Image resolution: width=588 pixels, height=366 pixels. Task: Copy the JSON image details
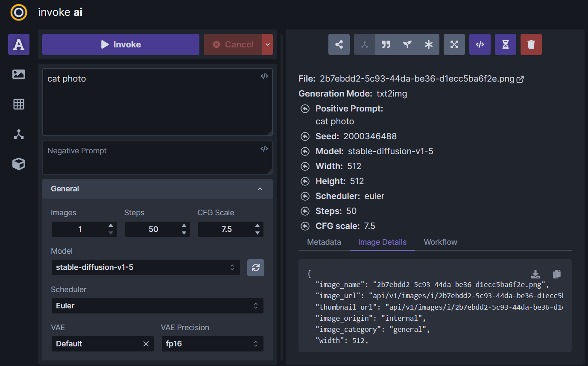coord(557,274)
